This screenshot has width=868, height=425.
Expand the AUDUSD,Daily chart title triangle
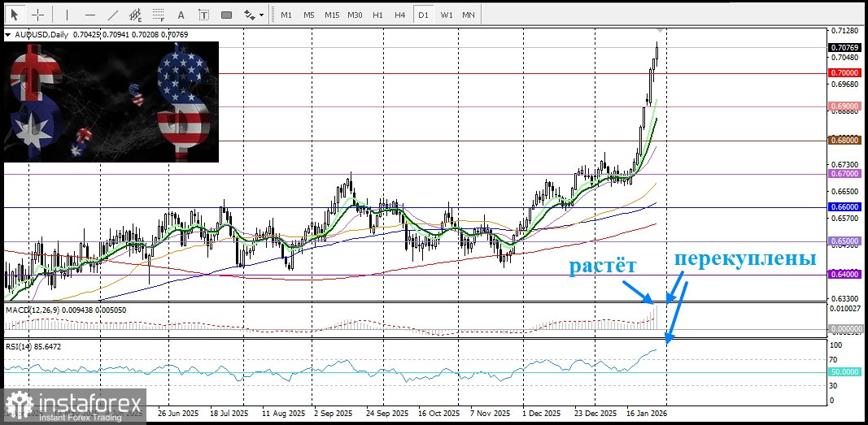point(7,35)
